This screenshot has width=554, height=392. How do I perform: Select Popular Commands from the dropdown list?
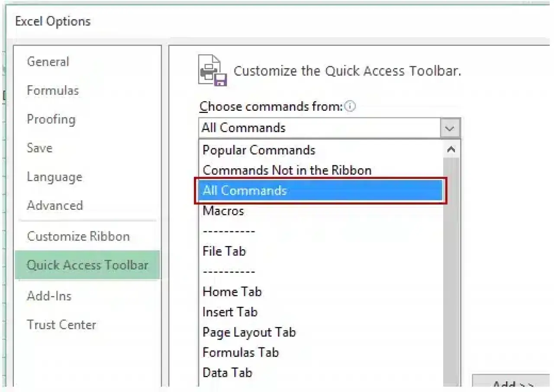tap(258, 150)
